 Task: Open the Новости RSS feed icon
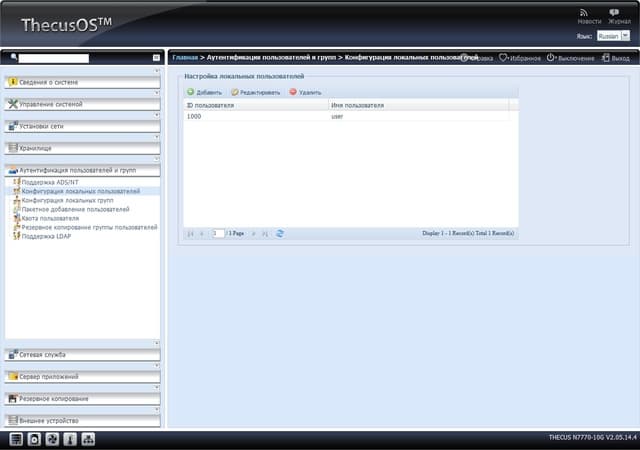[x=584, y=13]
